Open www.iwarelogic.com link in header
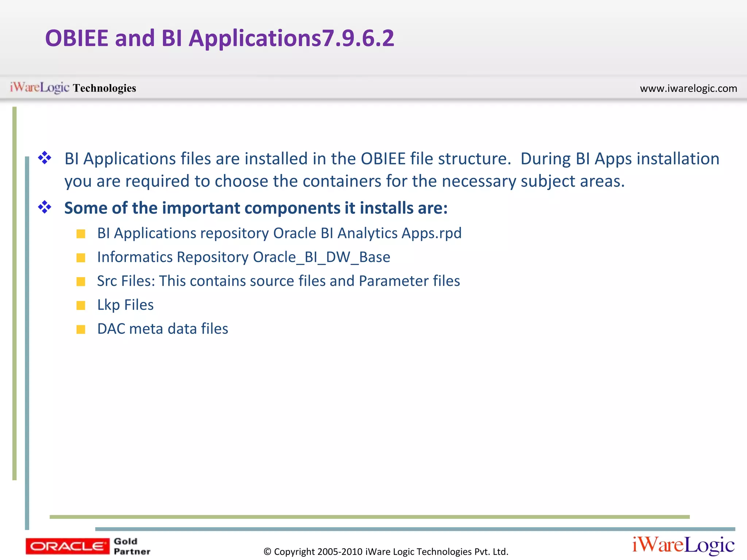The image size is (747, 560). pyautogui.click(x=688, y=89)
